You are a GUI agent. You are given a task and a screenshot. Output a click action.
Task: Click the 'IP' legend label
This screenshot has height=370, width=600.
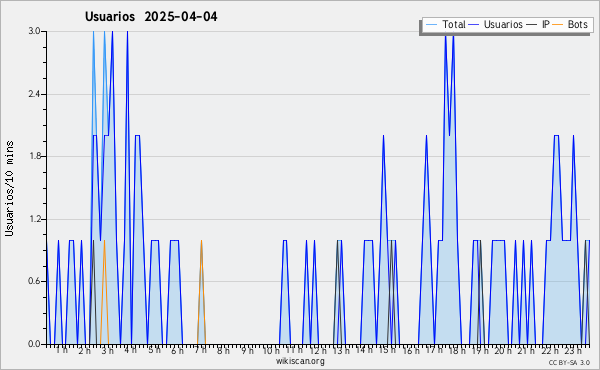tap(545, 24)
